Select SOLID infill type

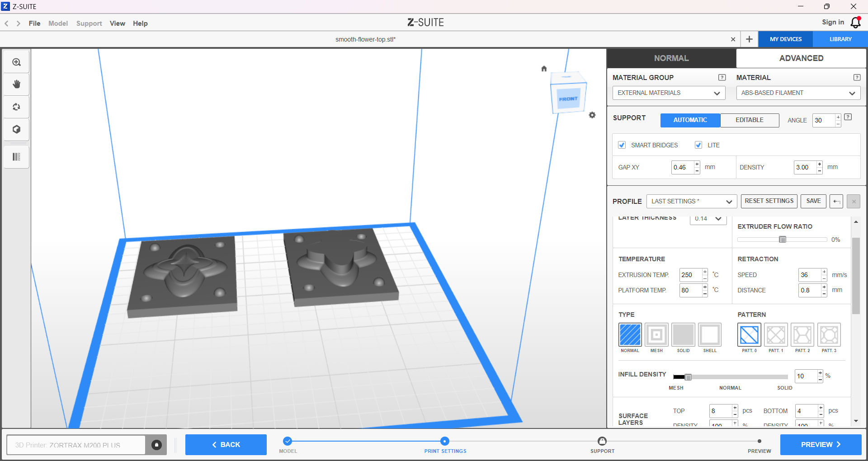(683, 335)
